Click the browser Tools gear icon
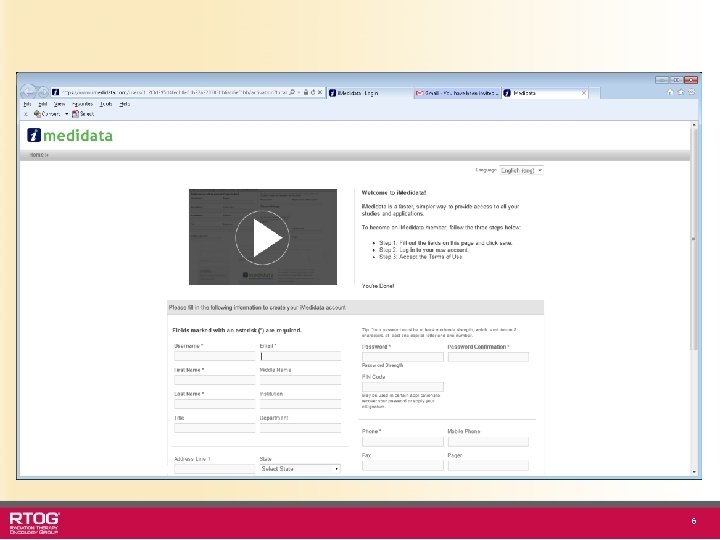This screenshot has width=720, height=540. 692,92
